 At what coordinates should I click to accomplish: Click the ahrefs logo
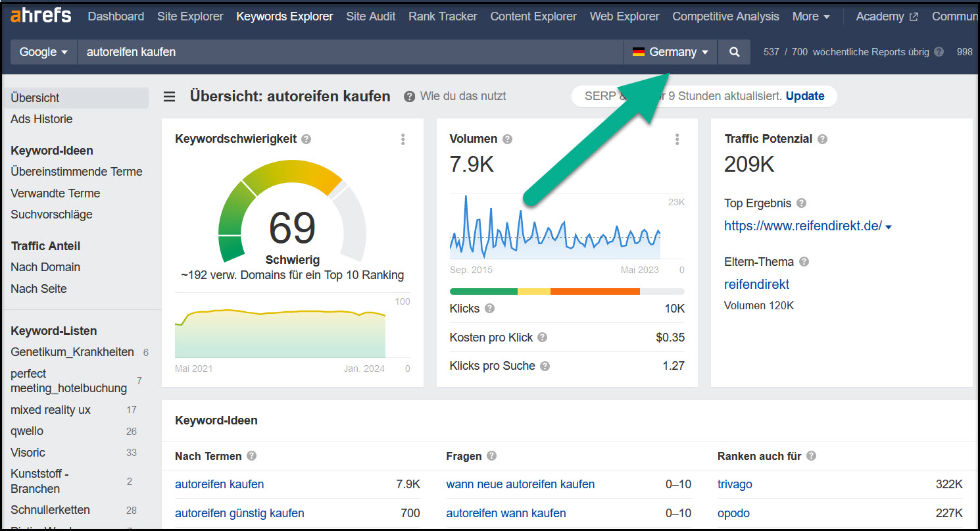pos(41,15)
